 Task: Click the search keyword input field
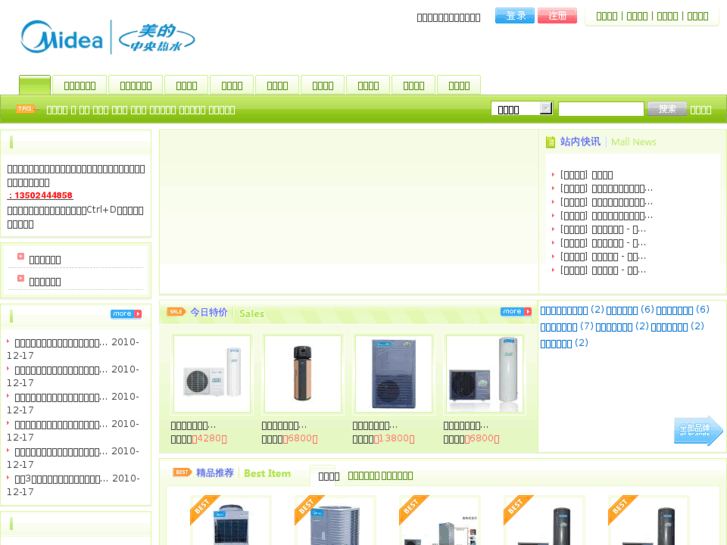click(601, 109)
